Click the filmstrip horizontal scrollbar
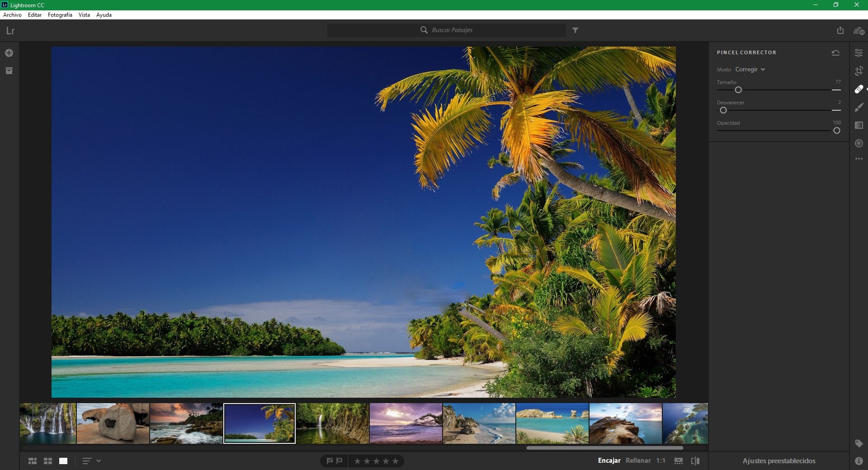Viewport: 868px width, 470px height. tap(604, 448)
